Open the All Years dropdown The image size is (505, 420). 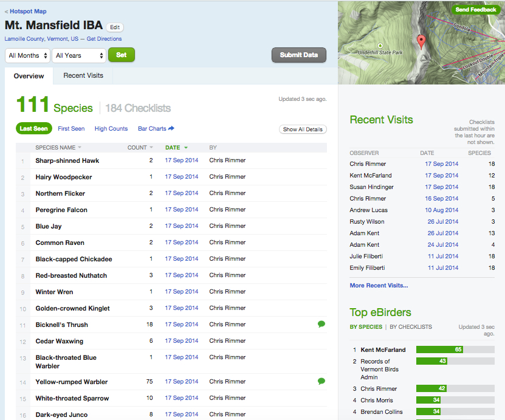point(78,55)
